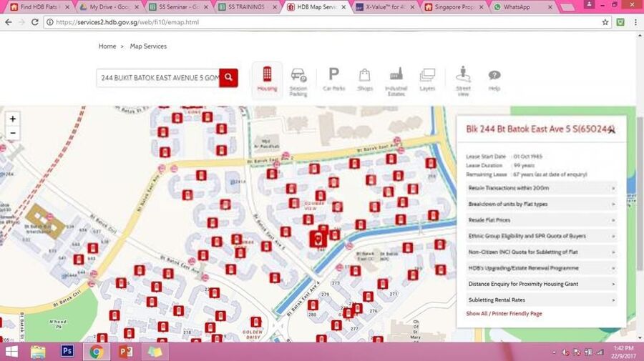Viewport: 644px width, 361px height.
Task: Open the Shops icon in toolbar
Action: (365, 79)
